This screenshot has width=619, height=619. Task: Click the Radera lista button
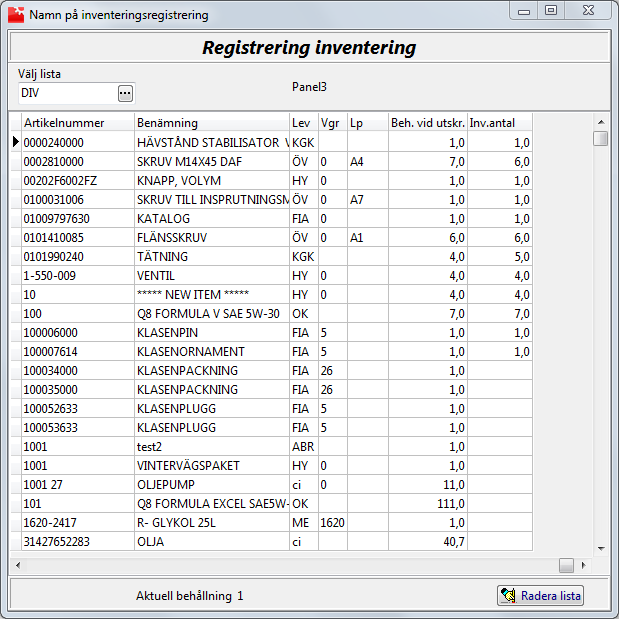pyautogui.click(x=540, y=595)
